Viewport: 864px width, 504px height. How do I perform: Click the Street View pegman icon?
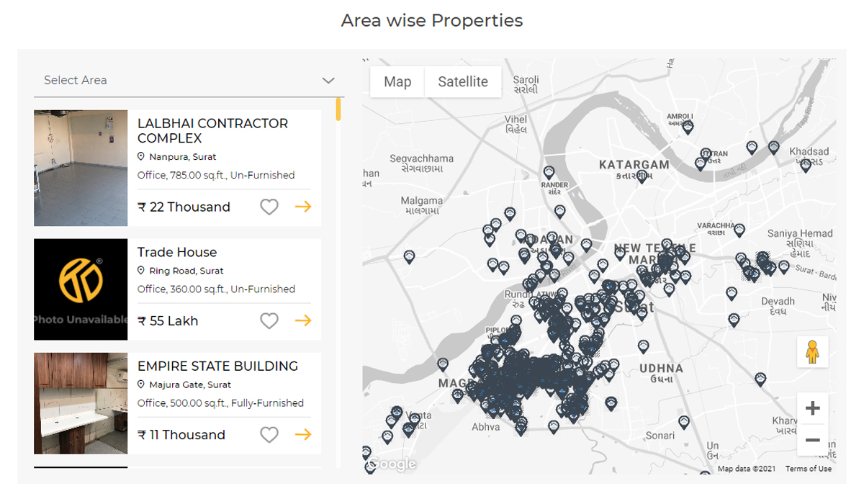(812, 352)
